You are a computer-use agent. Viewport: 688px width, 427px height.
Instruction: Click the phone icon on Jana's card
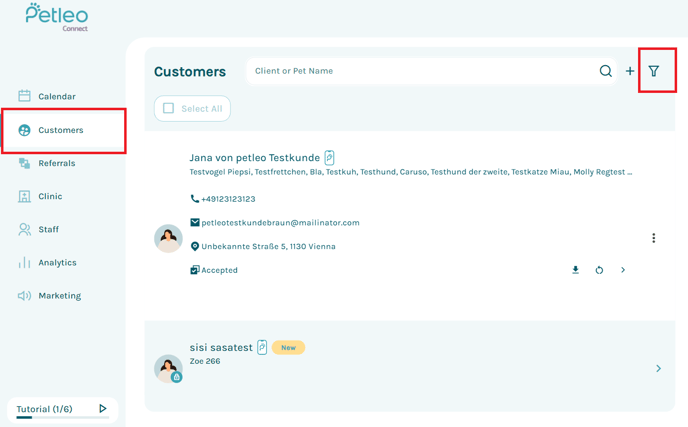195,199
